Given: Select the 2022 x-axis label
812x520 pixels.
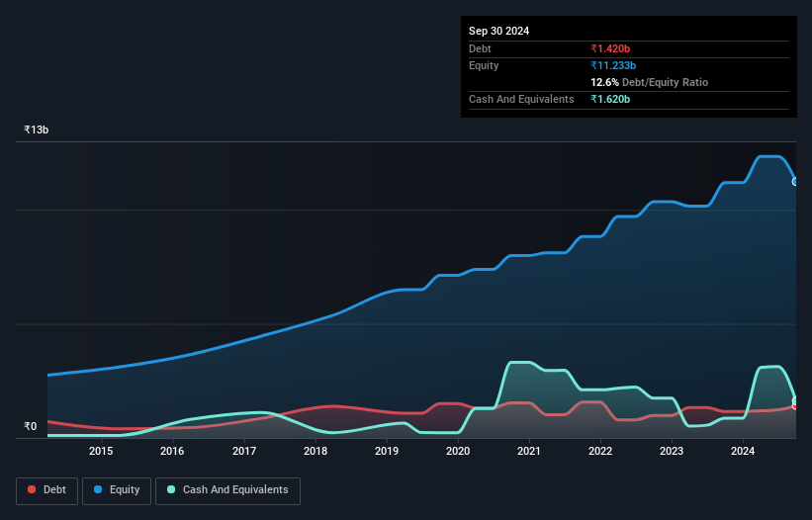Looking at the screenshot, I should [600, 452].
